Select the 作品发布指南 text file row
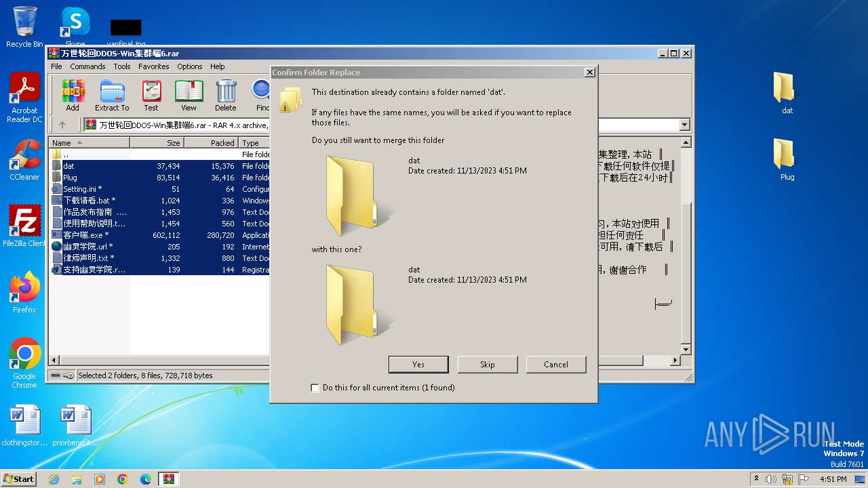 click(x=160, y=212)
